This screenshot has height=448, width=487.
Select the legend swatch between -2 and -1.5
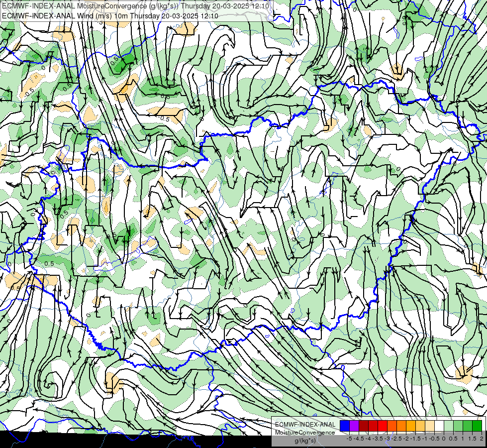click(411, 426)
